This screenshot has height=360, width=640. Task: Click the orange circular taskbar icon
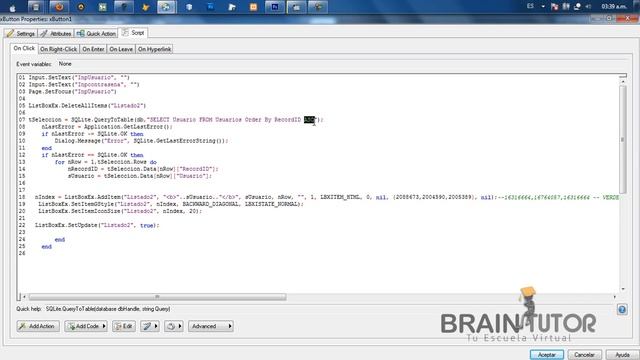tap(81, 7)
